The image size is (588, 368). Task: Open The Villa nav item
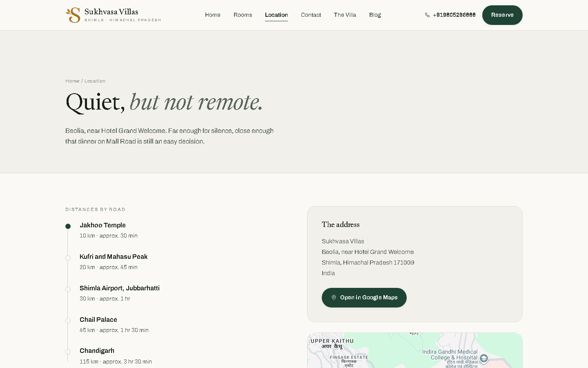pyautogui.click(x=345, y=15)
